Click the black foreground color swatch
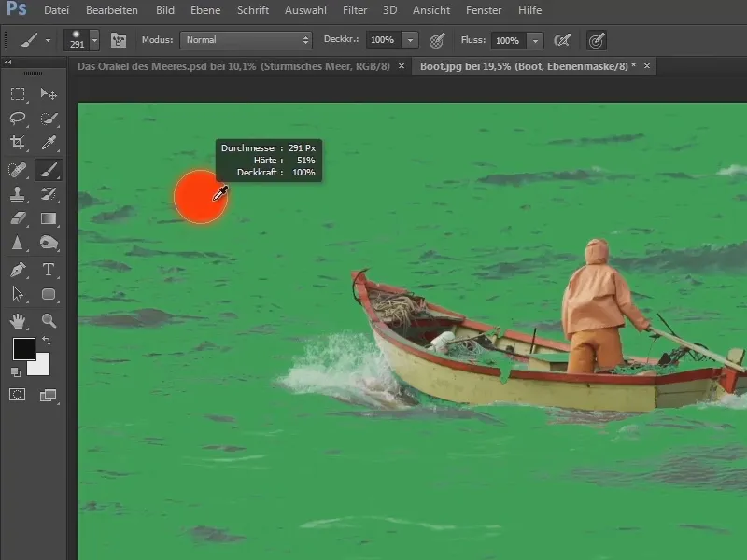 (22, 347)
